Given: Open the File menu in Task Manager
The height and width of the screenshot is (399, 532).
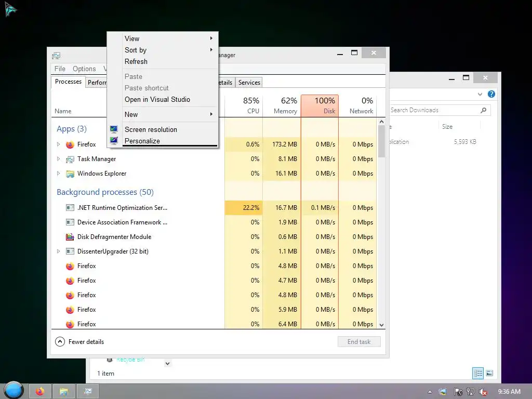Looking at the screenshot, I should click(x=60, y=69).
